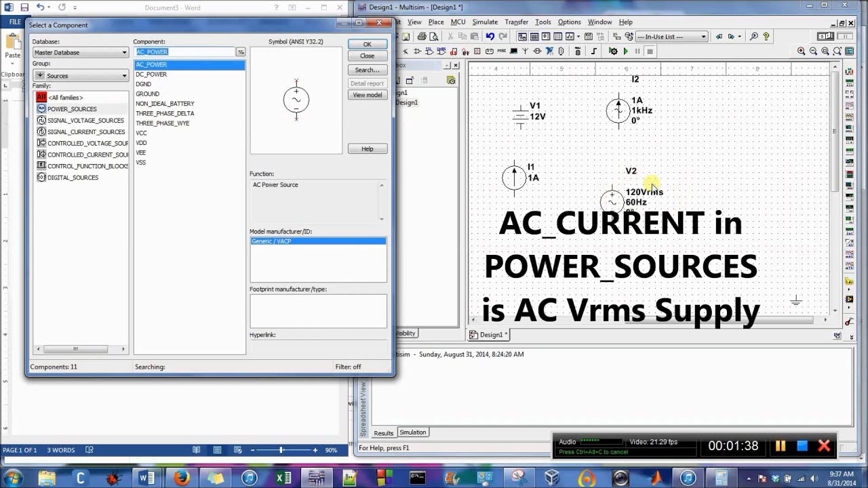This screenshot has width=868, height=488.
Task: Open Firefox from the Windows taskbar
Action: pos(181,478)
